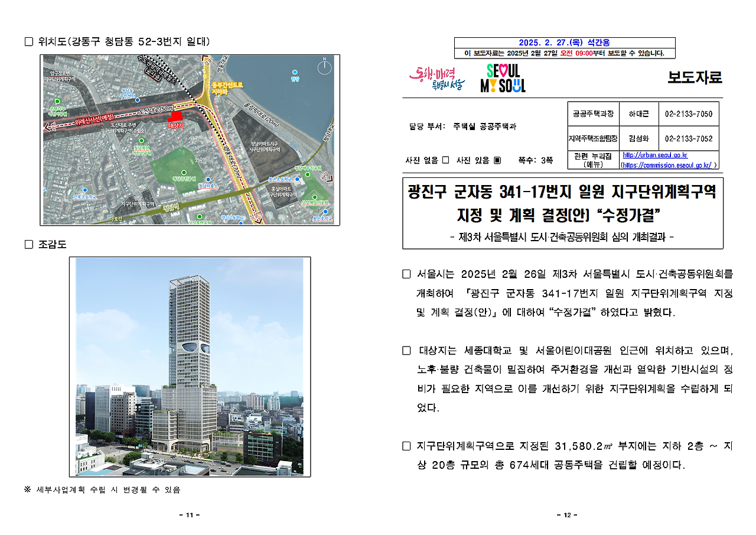Screen dimensions: 756x535
Task: Click phone number 02-2133-7052
Action: [x=689, y=139]
